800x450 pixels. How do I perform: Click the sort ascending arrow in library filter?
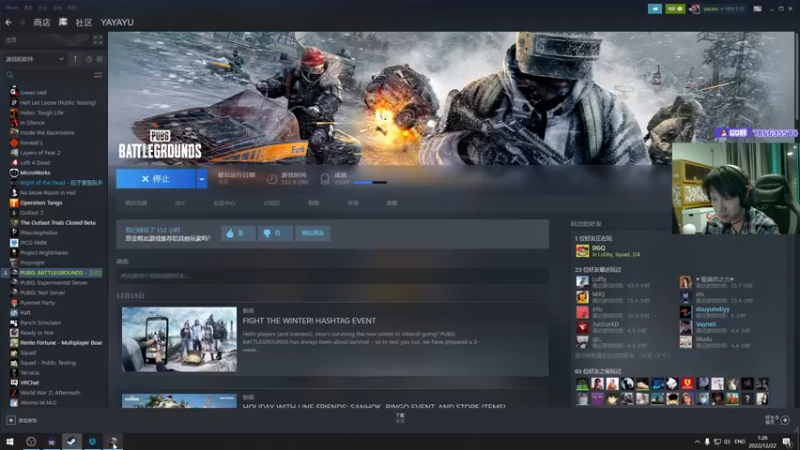(76, 59)
